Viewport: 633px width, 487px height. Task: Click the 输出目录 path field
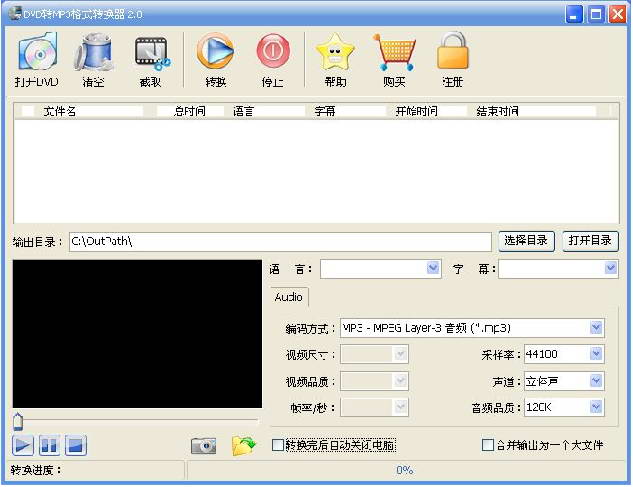(280, 241)
